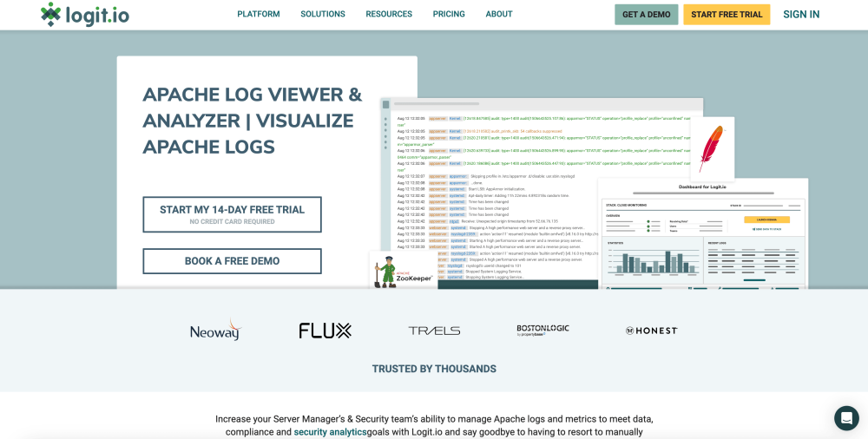This screenshot has height=439, width=868.
Task: Click the GET A DEMO button
Action: tap(646, 15)
